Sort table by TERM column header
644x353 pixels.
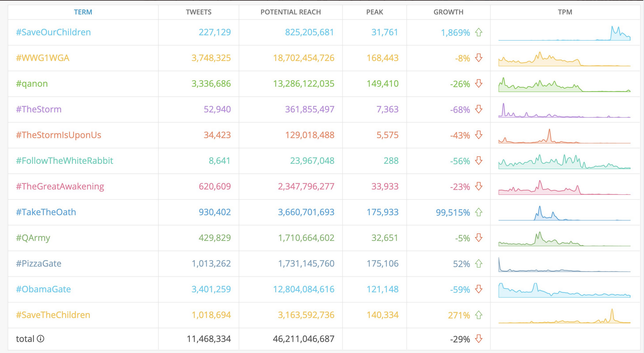click(x=83, y=12)
